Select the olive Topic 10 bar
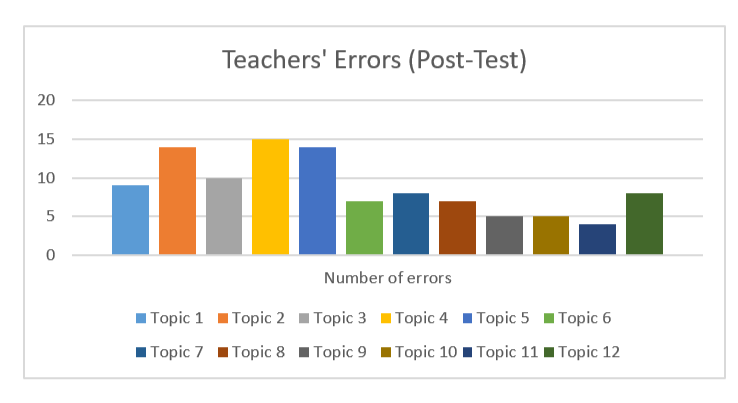The height and width of the screenshot is (403, 738). (551, 235)
